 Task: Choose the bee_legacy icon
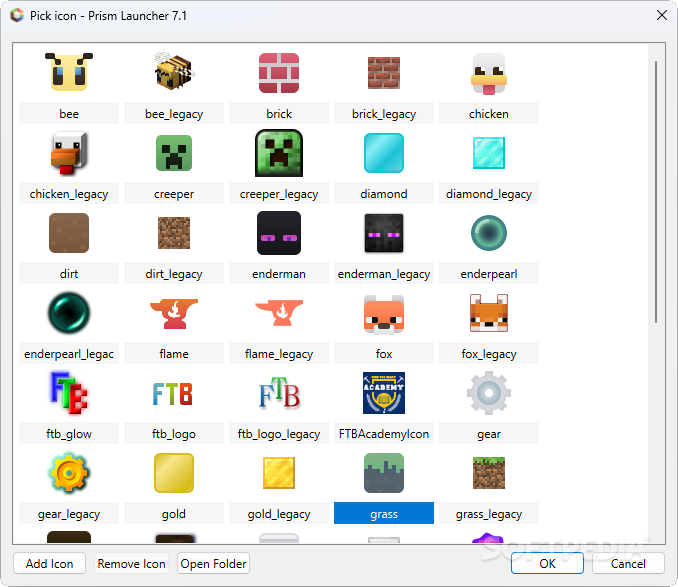(174, 72)
